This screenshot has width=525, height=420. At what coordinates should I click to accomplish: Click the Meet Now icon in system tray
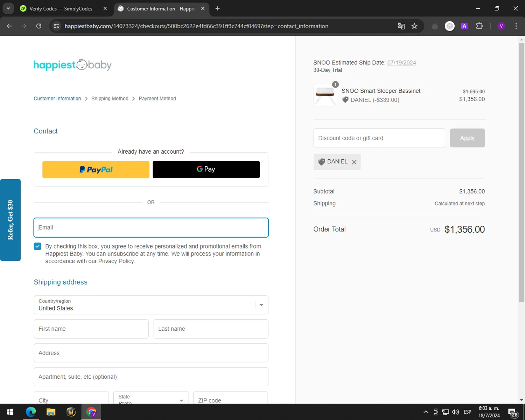(x=436, y=412)
